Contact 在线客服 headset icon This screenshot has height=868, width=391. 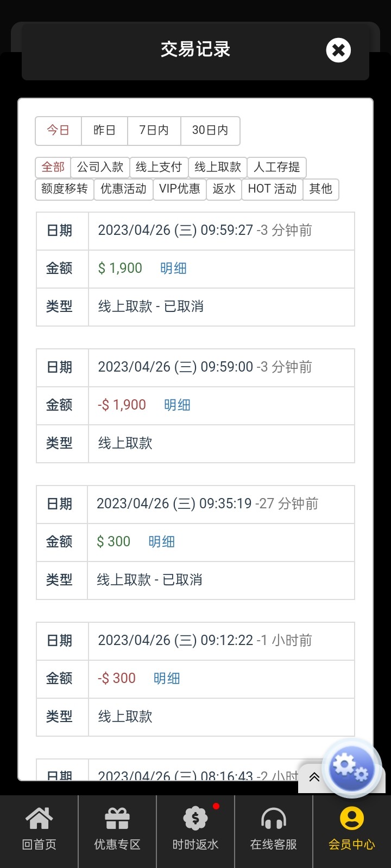coord(274,819)
